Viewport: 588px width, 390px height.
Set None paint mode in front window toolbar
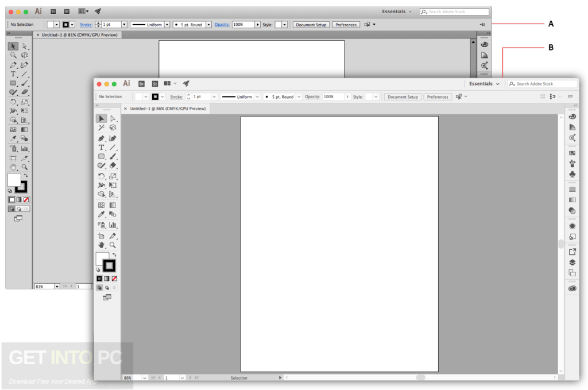pyautogui.click(x=114, y=279)
